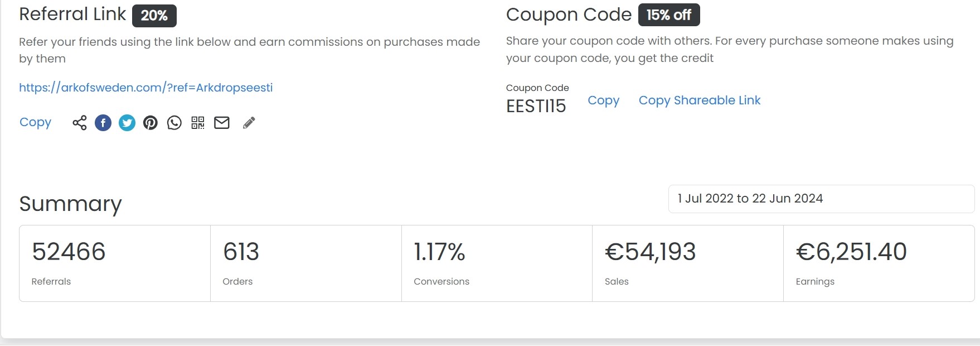Screen dimensions: 980x346
Task: Select the Referrals summary card
Action: [x=115, y=263]
